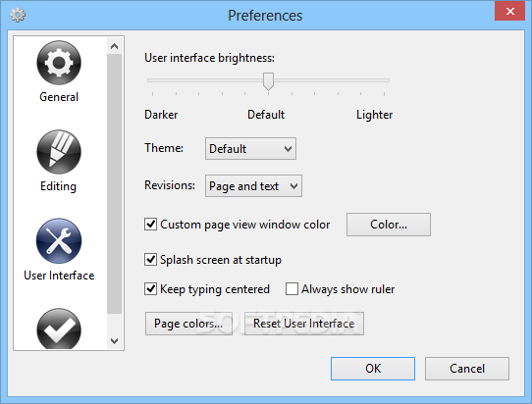Enable Always show ruler

pyautogui.click(x=292, y=289)
